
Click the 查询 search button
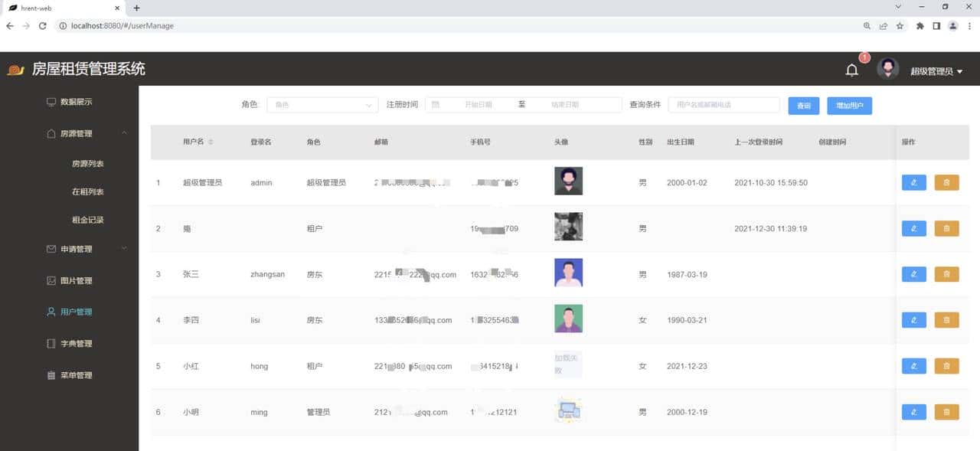coord(803,105)
